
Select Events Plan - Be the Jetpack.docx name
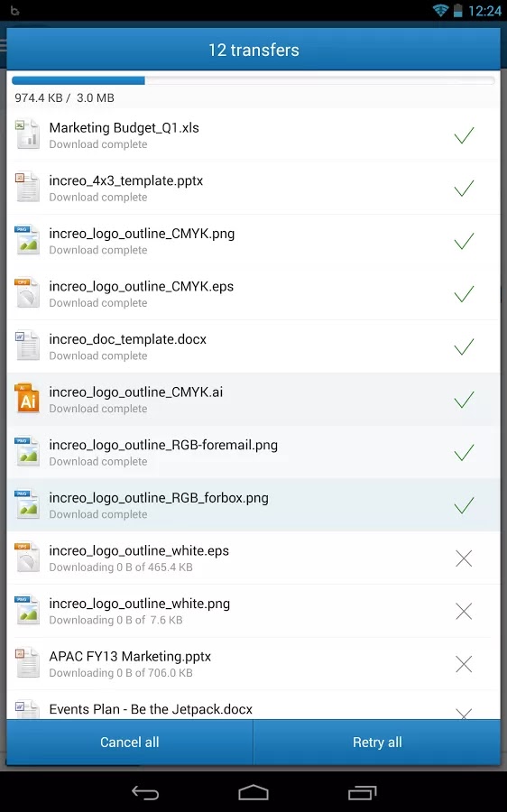click(151, 709)
